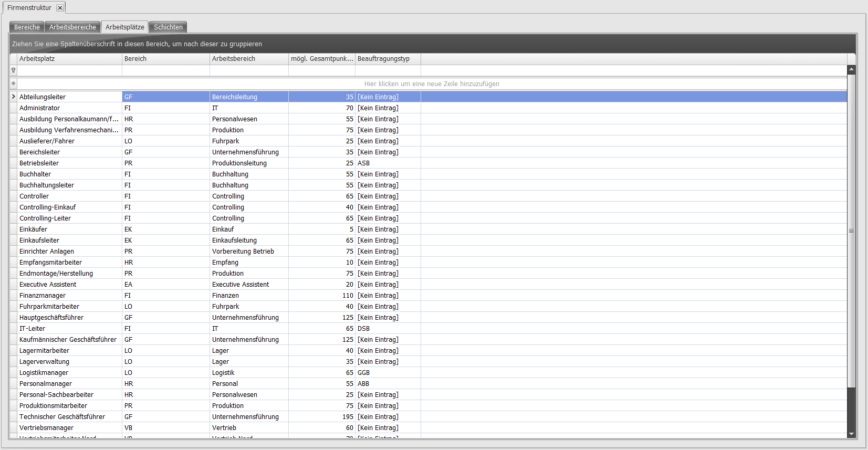Select the IT-Leiter row

pyautogui.click(x=33, y=329)
